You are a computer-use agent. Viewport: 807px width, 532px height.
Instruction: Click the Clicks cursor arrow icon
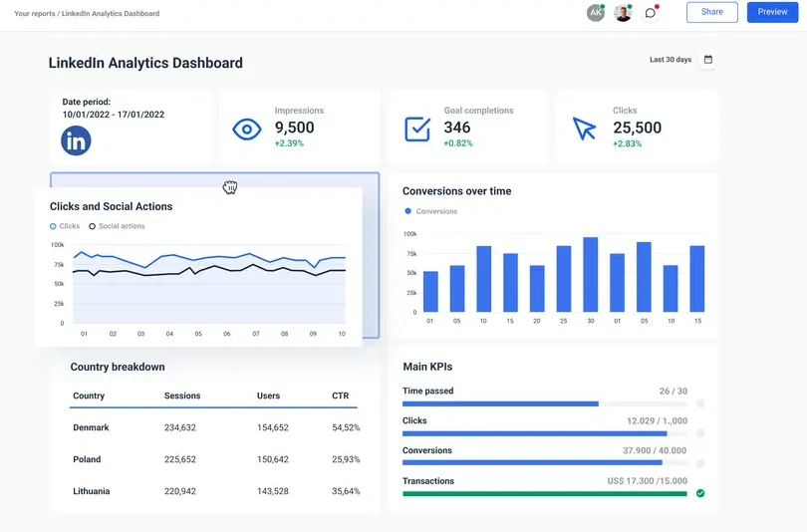point(584,129)
